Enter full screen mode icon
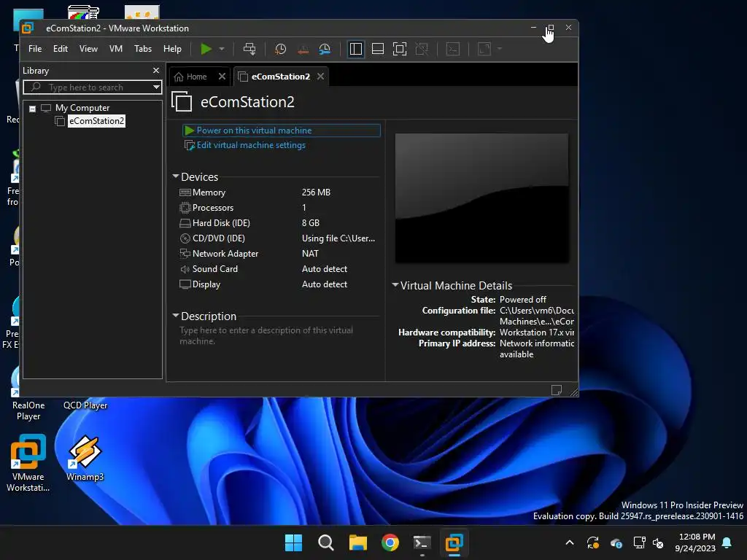 [400, 49]
